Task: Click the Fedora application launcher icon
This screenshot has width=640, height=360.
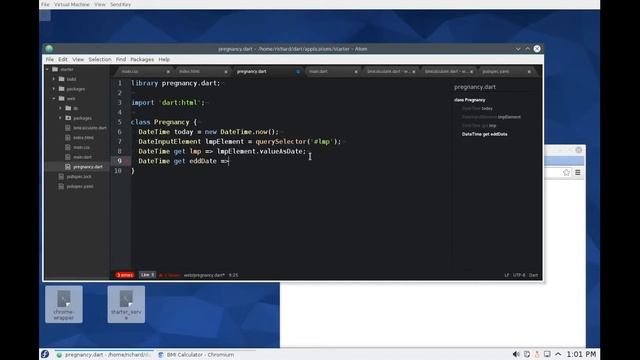Action: pos(45,354)
